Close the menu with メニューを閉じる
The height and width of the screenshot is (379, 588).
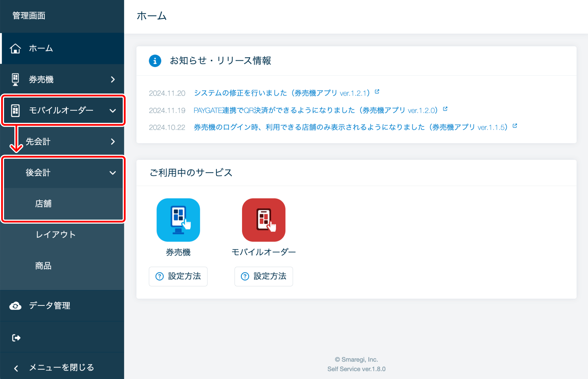pyautogui.click(x=61, y=368)
